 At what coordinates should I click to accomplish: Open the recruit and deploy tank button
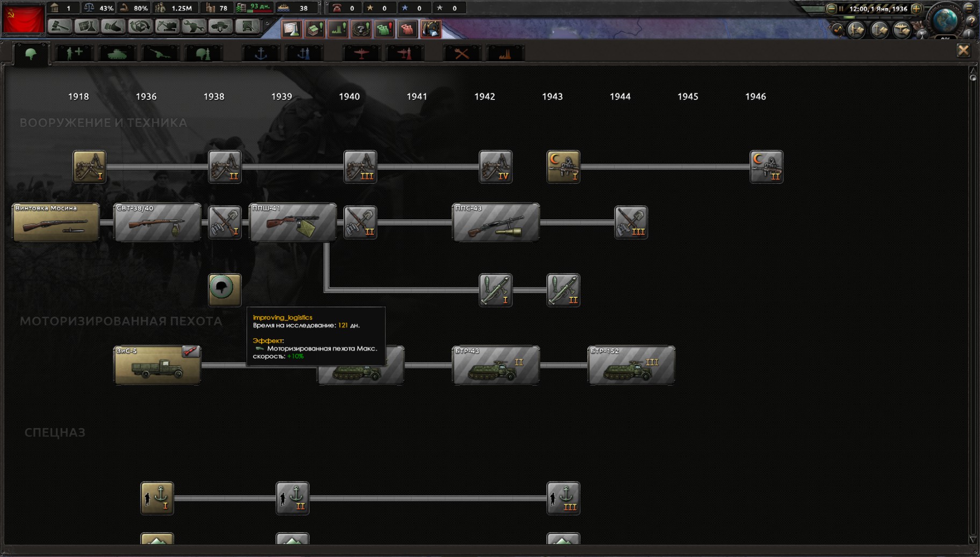click(221, 26)
